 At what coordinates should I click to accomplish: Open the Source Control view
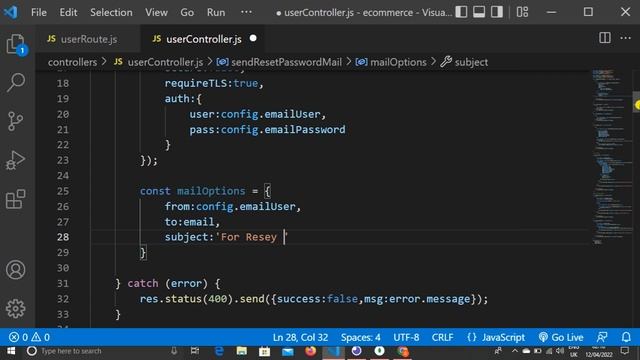click(x=16, y=121)
